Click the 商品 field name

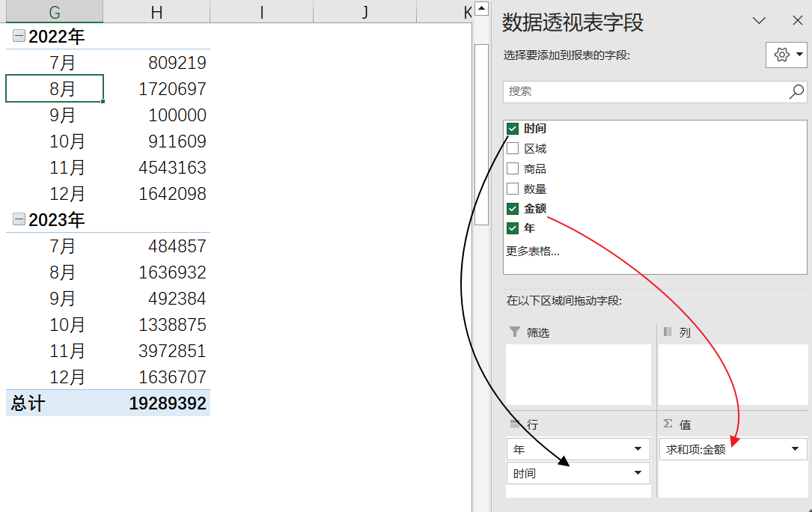[x=535, y=168]
